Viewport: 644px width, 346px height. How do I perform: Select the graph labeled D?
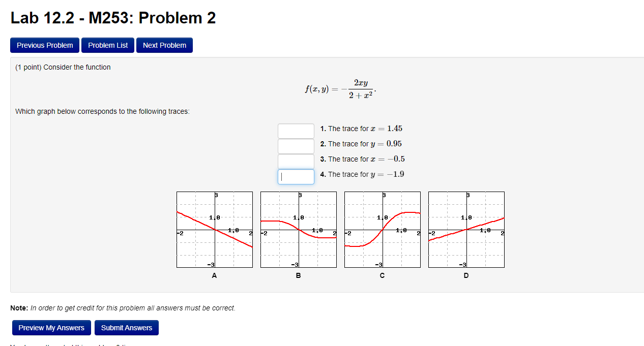[466, 229]
